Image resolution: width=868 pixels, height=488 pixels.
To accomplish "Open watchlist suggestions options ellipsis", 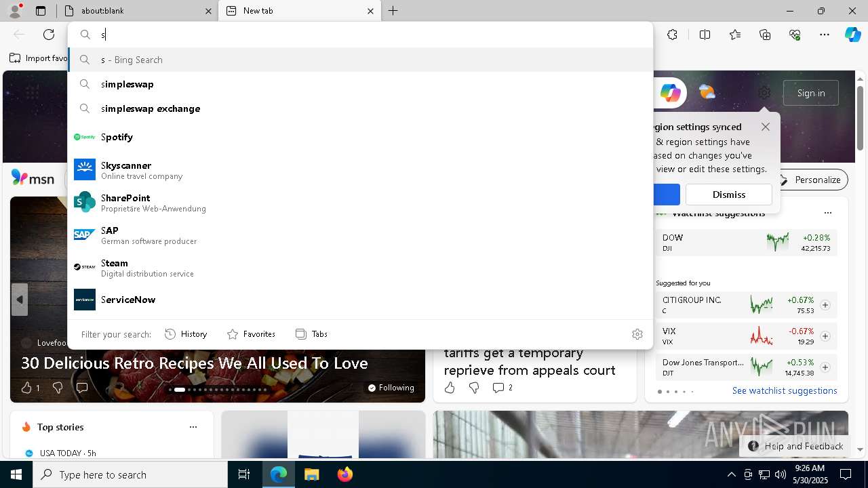I will [x=827, y=213].
